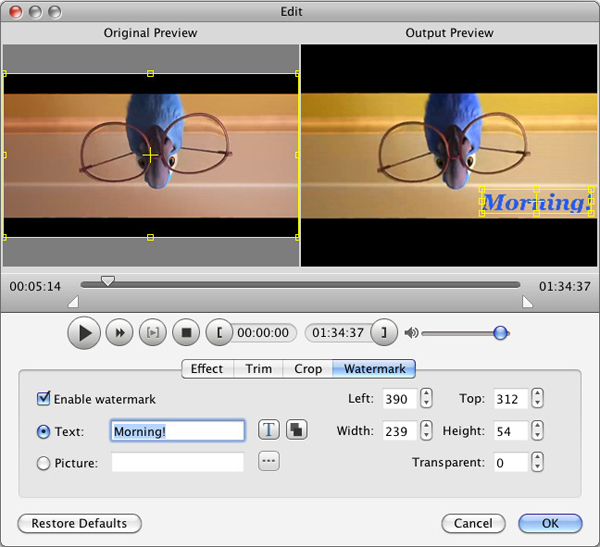Click the next frame step button
The image size is (600, 547).
pyautogui.click(x=153, y=333)
